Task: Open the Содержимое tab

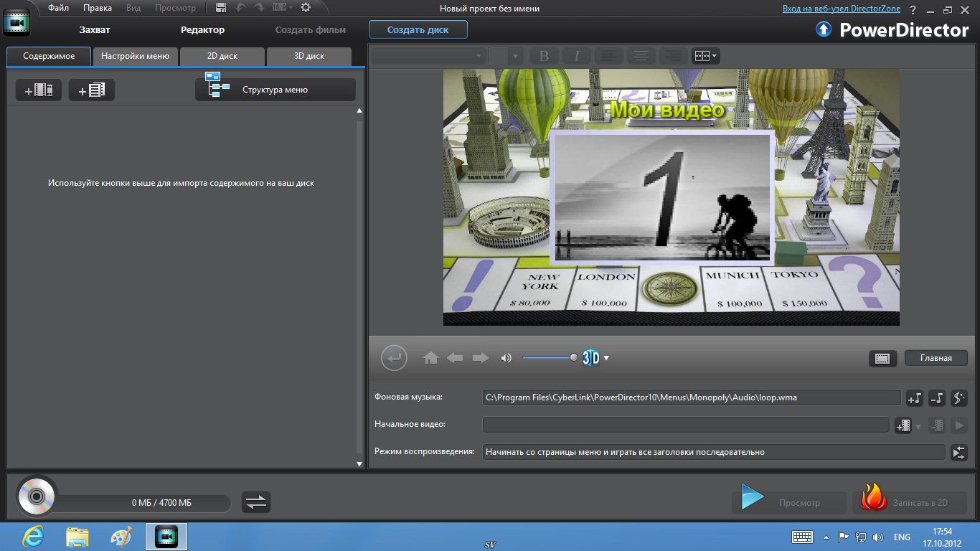Action: pos(49,56)
